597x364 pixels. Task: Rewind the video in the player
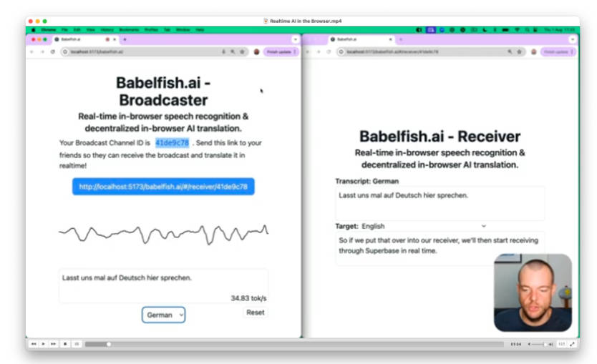(x=34, y=344)
